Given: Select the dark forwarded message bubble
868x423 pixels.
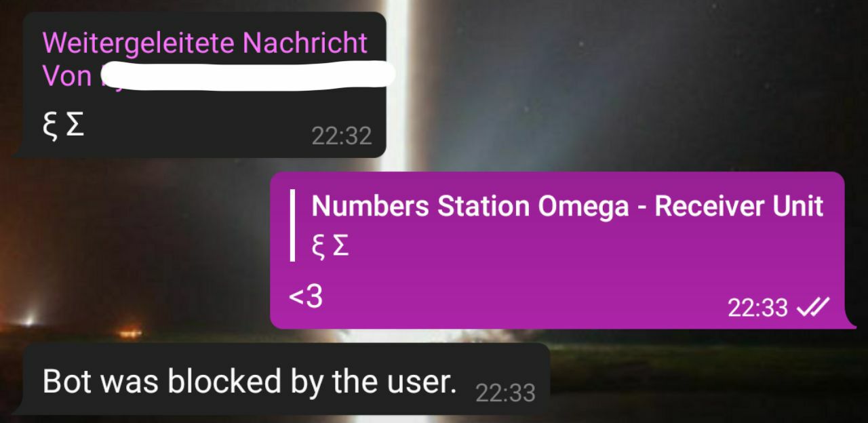Looking at the screenshot, I should [199, 85].
